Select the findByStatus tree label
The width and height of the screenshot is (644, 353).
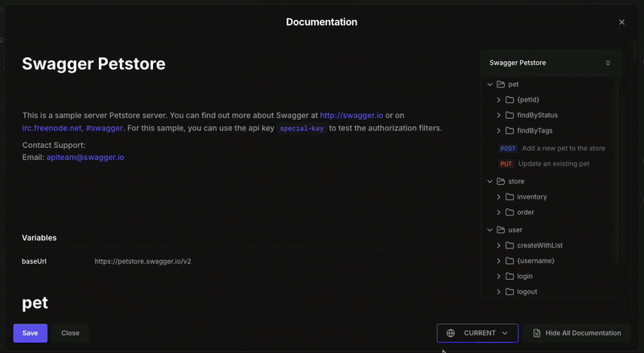[537, 115]
